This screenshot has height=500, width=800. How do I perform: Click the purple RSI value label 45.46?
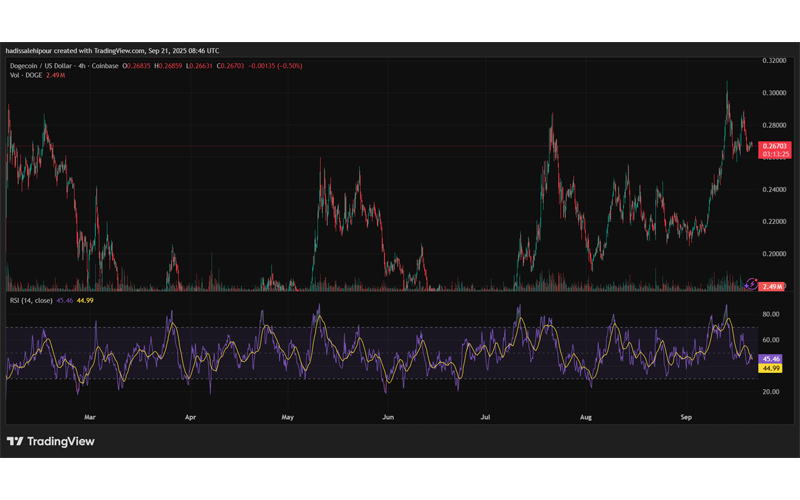pyautogui.click(x=771, y=358)
